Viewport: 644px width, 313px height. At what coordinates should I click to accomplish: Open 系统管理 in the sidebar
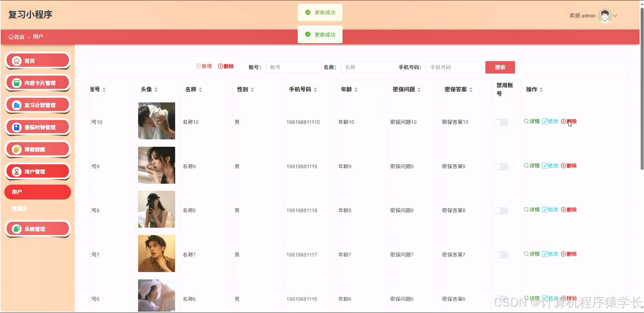37,229
